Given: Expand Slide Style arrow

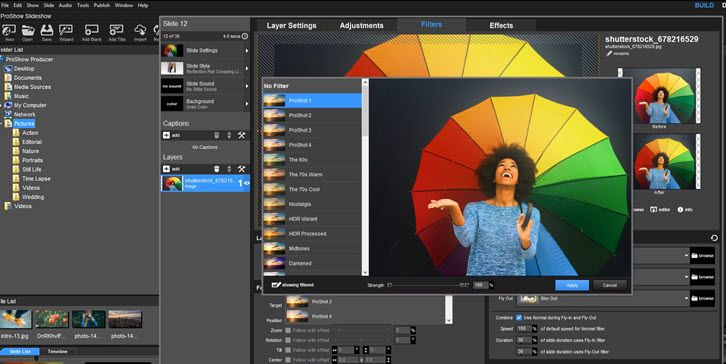Looking at the screenshot, I should (x=247, y=69).
